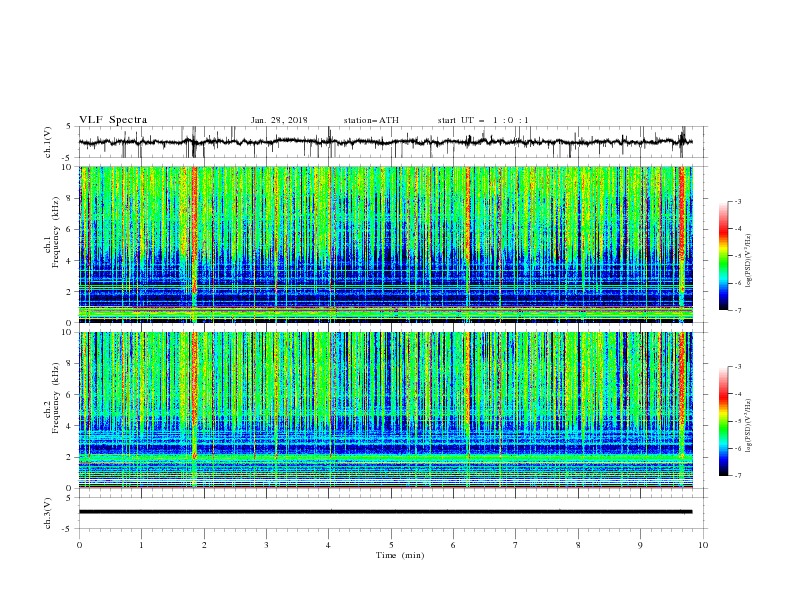Click the ch.2 green band near 2 kHz
Screen dimensions: 792x612
385,457
